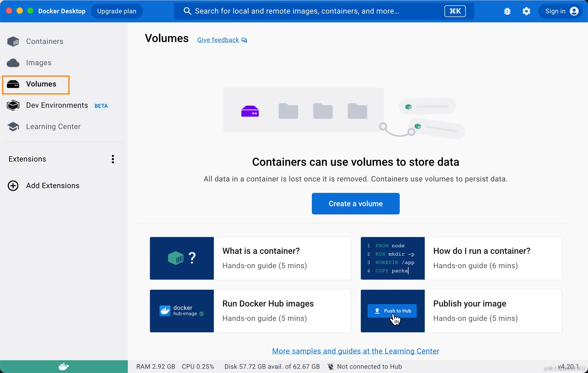This screenshot has height=373, width=588.
Task: Click the Containers sidebar icon
Action: coord(13,42)
